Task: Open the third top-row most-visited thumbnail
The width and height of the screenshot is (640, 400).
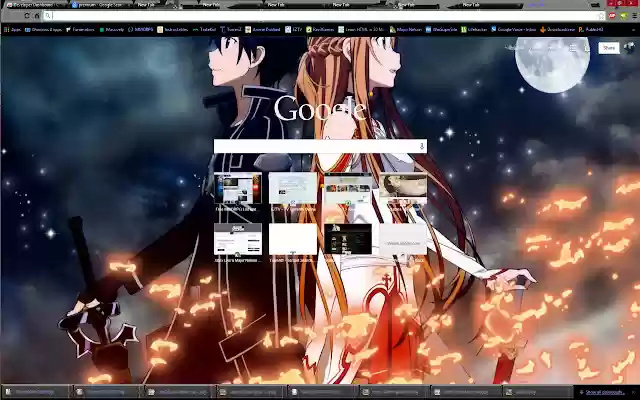Action: point(348,189)
